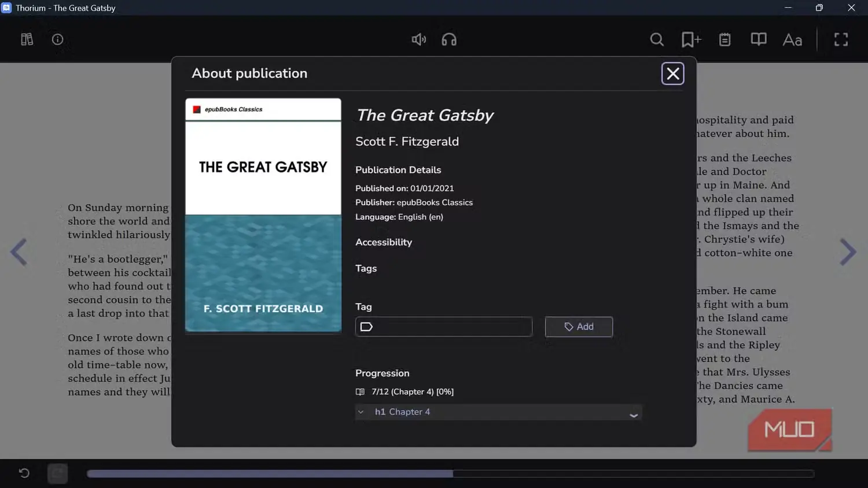Open the annotations notepad icon

[x=724, y=39]
